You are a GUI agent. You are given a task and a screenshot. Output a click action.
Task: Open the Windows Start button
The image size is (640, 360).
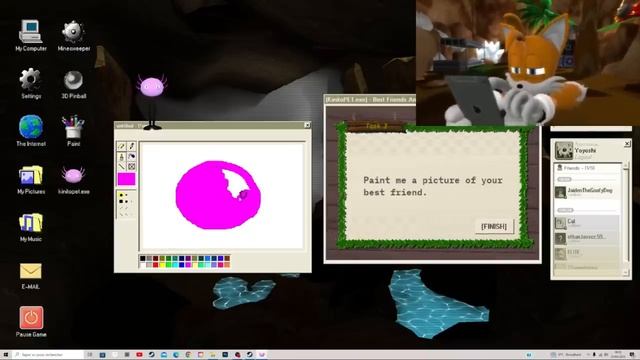coord(6,355)
